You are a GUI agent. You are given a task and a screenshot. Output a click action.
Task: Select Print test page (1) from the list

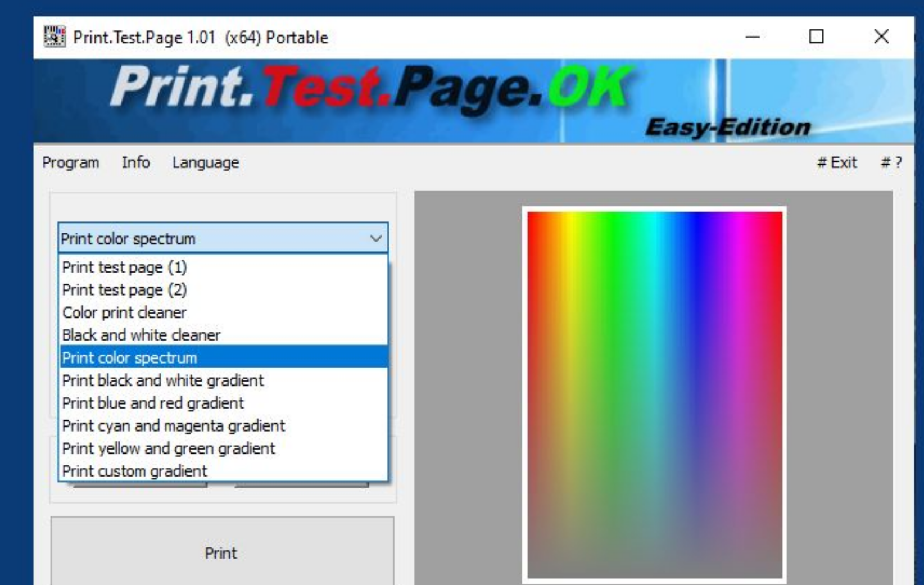pyautogui.click(x=125, y=267)
